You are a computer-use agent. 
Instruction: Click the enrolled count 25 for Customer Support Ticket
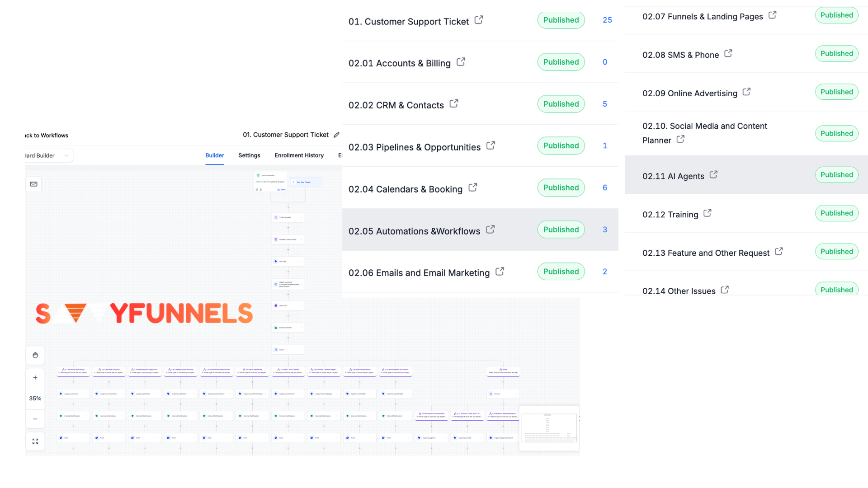click(607, 20)
